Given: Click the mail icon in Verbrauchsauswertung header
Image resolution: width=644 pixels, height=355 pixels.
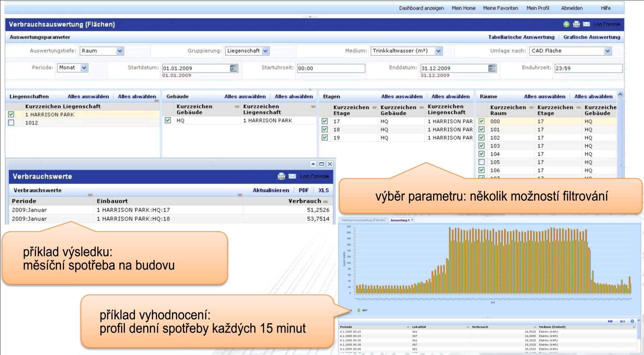Looking at the screenshot, I should (586, 24).
